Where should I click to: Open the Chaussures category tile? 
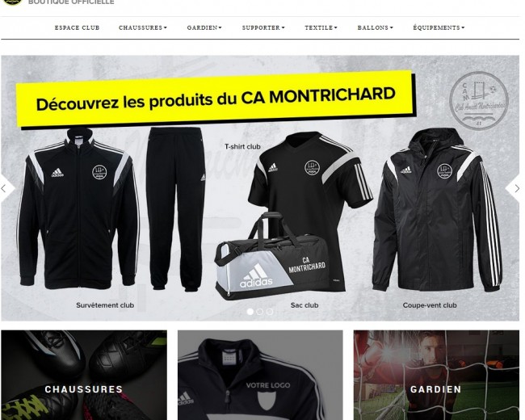tap(84, 375)
